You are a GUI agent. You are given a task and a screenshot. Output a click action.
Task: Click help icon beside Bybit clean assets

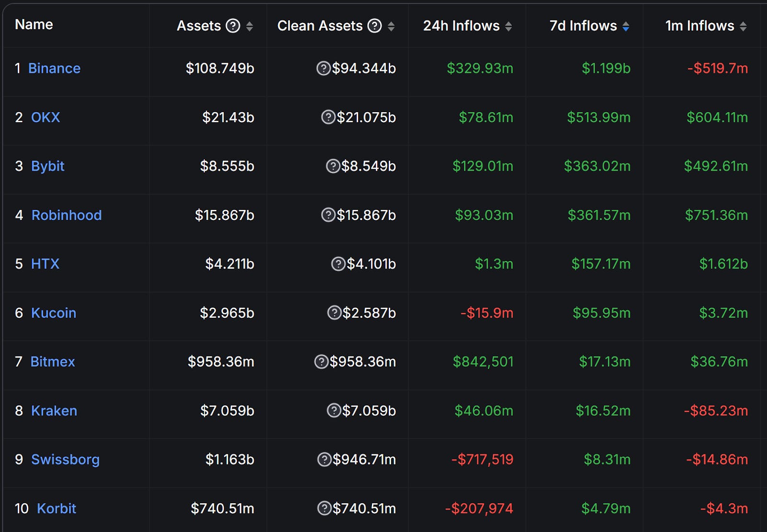(x=333, y=166)
